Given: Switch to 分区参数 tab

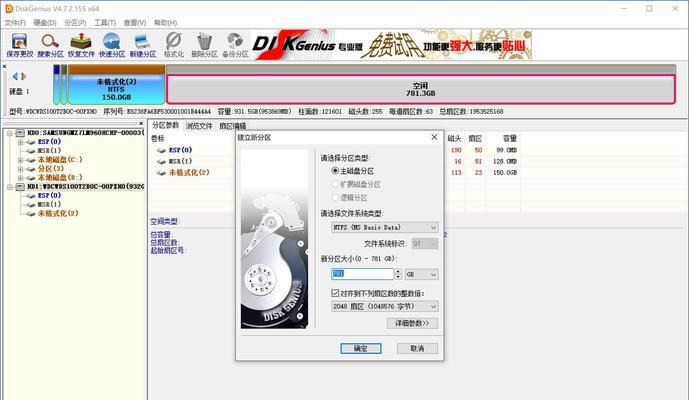Looking at the screenshot, I should (x=166, y=125).
